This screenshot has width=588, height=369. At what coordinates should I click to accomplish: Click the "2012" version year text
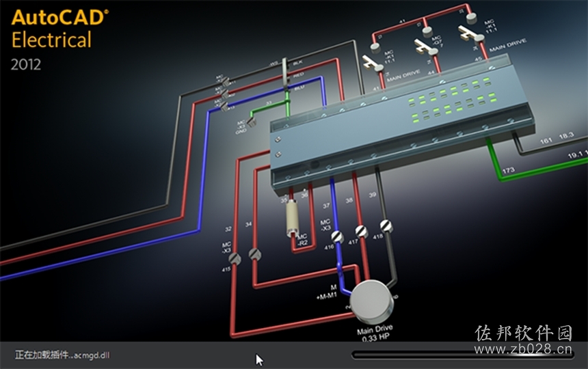click(x=25, y=65)
